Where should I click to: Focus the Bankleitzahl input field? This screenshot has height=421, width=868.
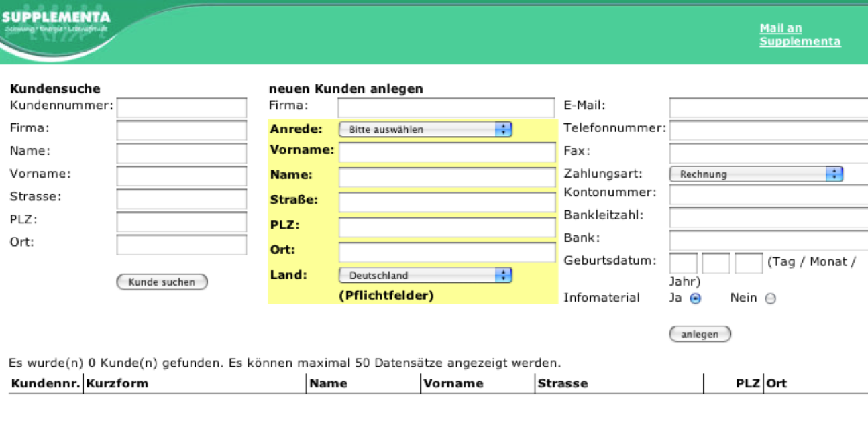[x=768, y=217]
